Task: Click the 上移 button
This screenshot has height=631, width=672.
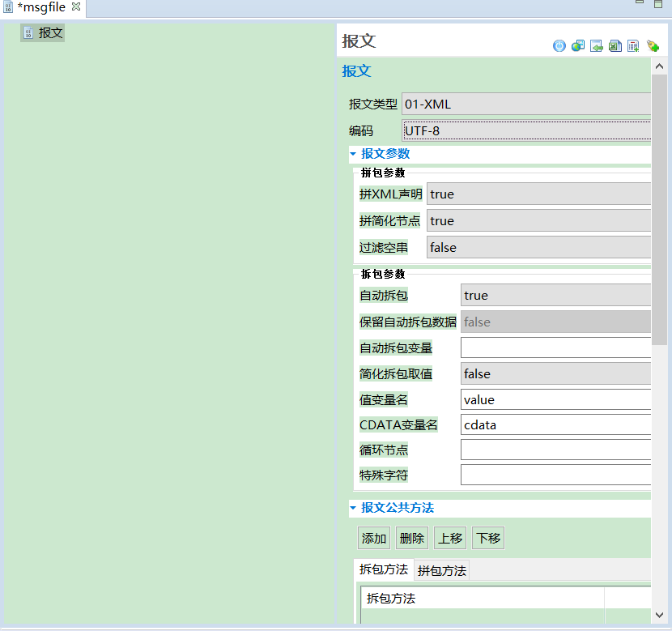Action: (450, 538)
